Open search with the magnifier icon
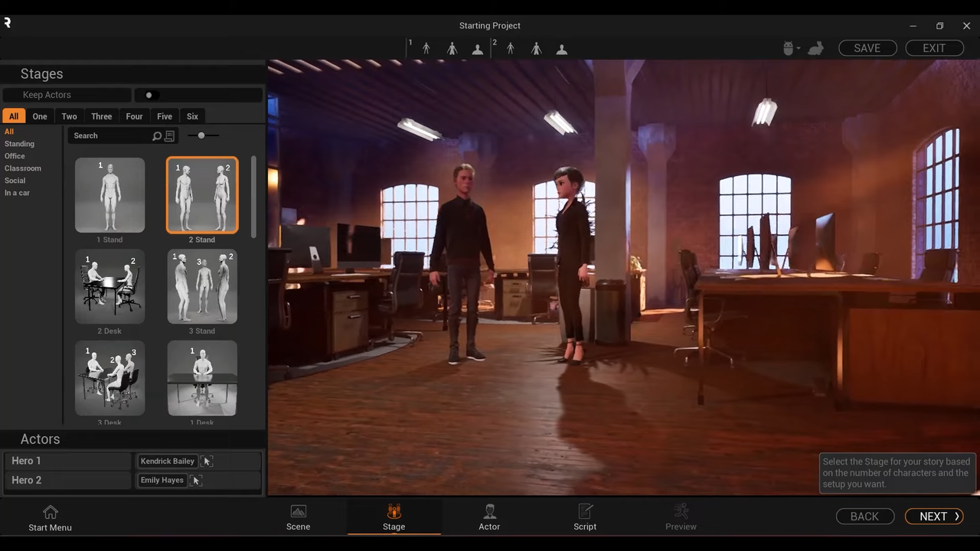This screenshot has width=980, height=551. click(157, 135)
